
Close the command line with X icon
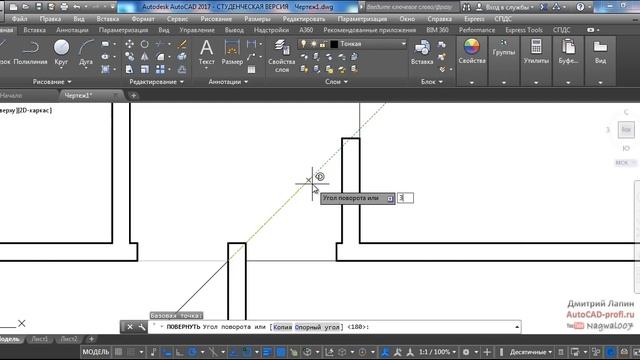[x=130, y=327]
